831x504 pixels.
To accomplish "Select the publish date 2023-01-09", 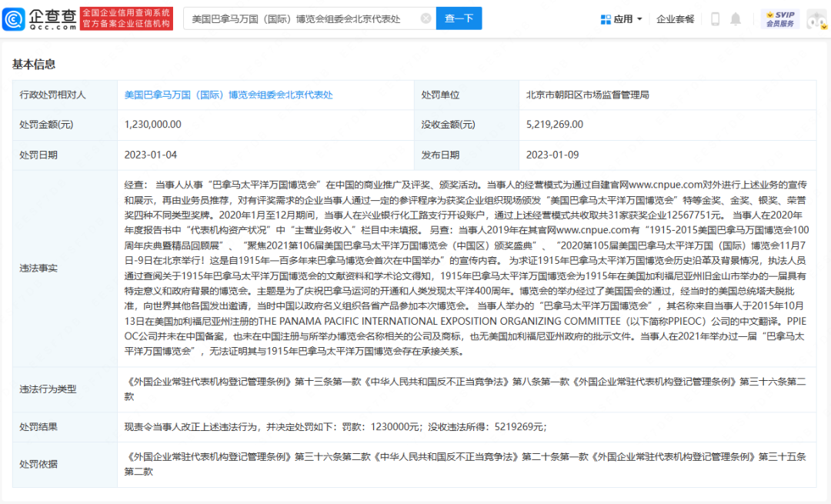I will click(552, 155).
